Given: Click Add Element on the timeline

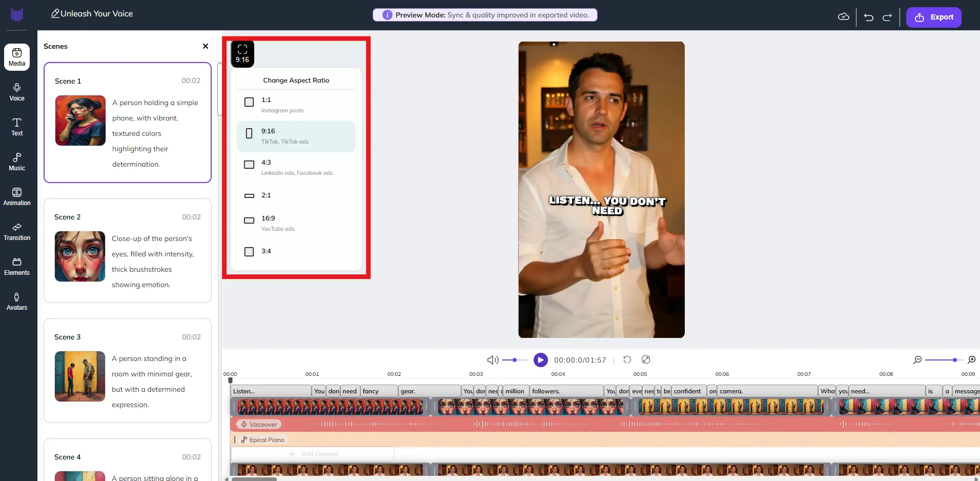Looking at the screenshot, I should click(x=313, y=454).
